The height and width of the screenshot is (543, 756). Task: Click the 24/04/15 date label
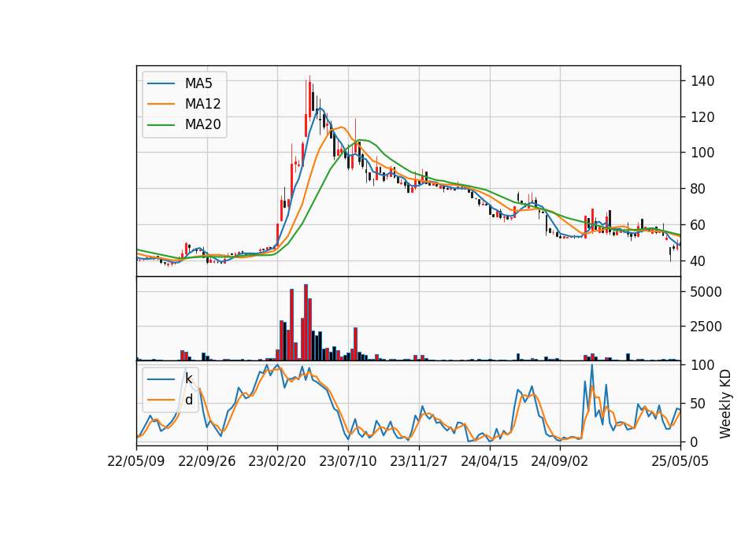489,461
